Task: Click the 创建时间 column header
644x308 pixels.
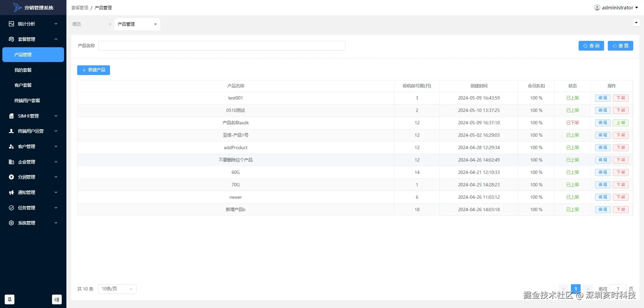Action: click(x=479, y=86)
